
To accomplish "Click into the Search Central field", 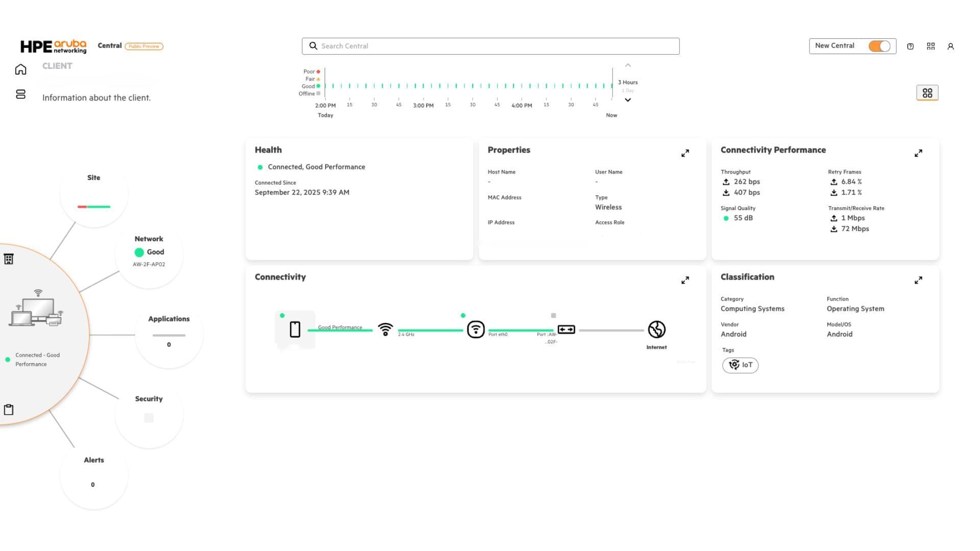I will pyautogui.click(x=490, y=46).
